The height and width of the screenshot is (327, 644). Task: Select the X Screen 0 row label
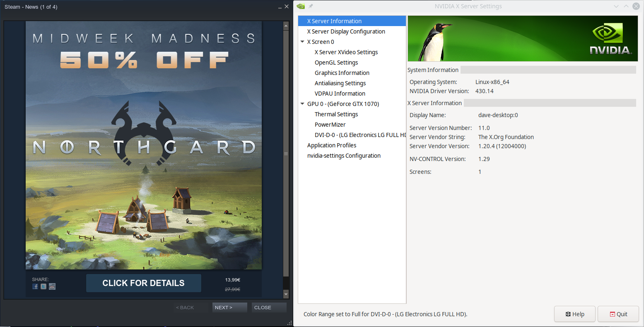tap(321, 42)
